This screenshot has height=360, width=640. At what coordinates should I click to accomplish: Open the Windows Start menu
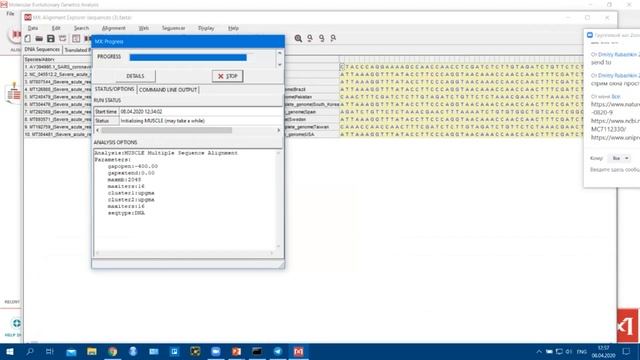click(9, 351)
